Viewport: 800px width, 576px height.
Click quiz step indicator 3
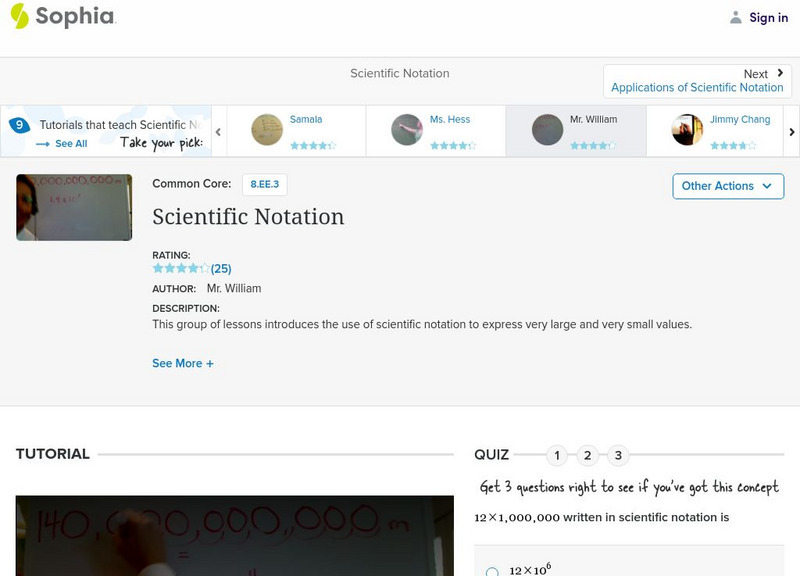[617, 454]
